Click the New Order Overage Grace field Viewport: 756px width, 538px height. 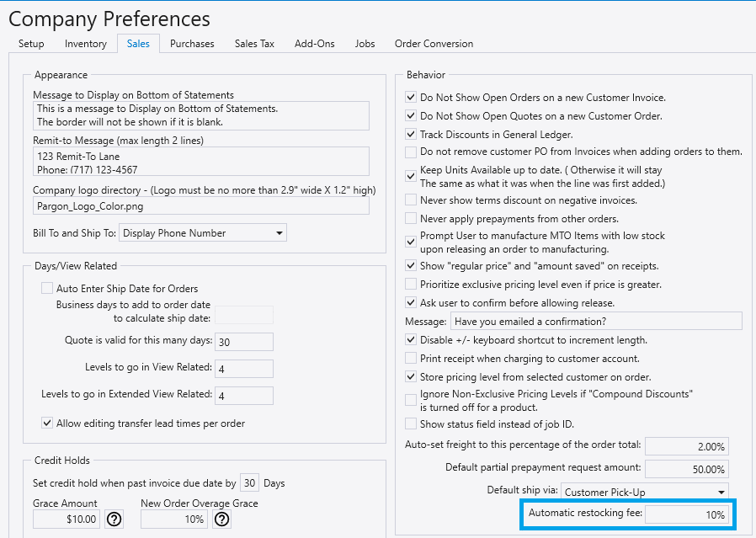174,519
